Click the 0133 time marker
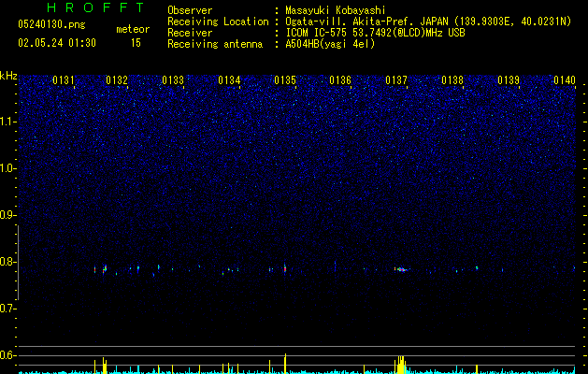Image resolution: width=588 pixels, height=374 pixels. click(173, 80)
